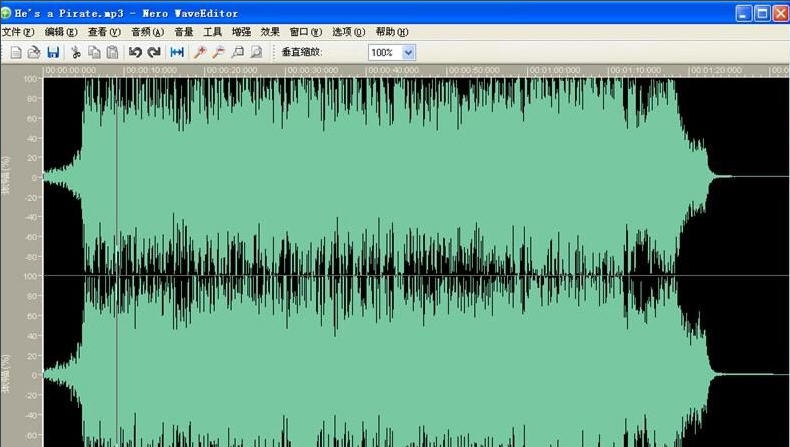Screen dimensions: 790x447
Task: Click the 00:01:00.000 mark on the timeline ruler
Action: pyautogui.click(x=555, y=71)
